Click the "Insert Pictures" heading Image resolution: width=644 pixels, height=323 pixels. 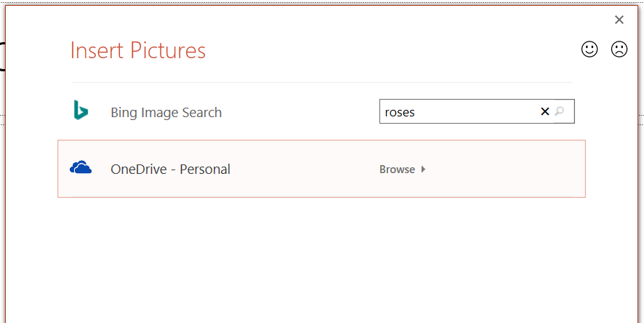[138, 51]
